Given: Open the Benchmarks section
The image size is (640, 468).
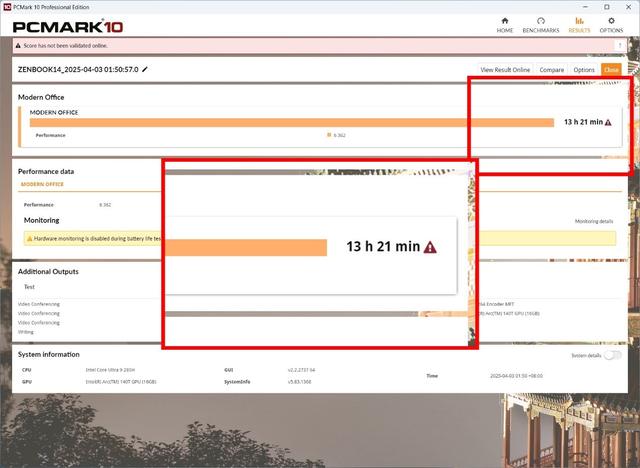Looking at the screenshot, I should click(541, 25).
